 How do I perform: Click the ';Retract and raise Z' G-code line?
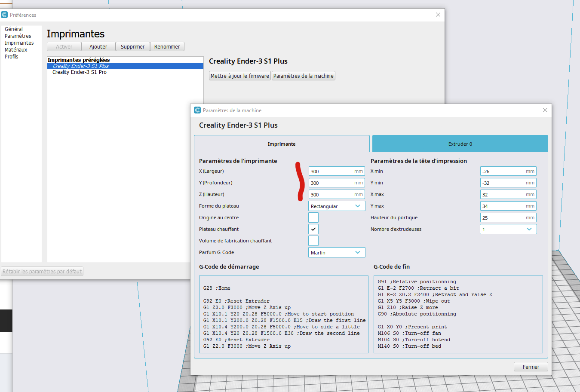(435, 294)
